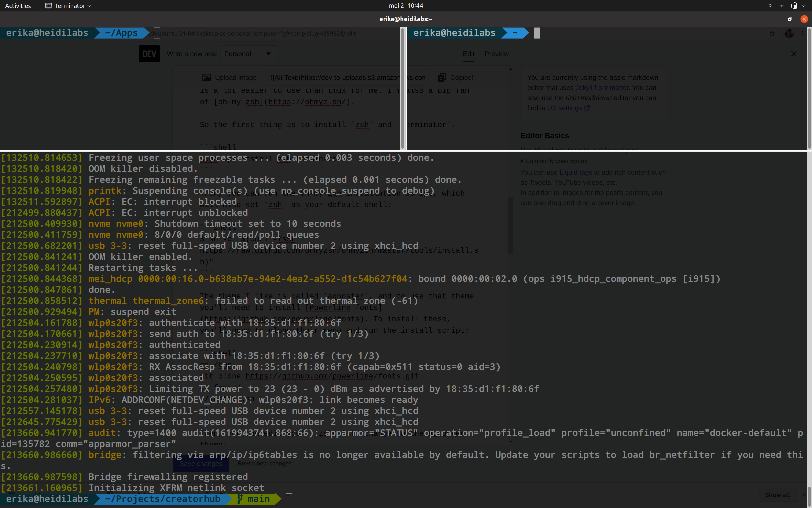Open the Liquid tags link behind
The image size is (812, 508).
point(575,172)
